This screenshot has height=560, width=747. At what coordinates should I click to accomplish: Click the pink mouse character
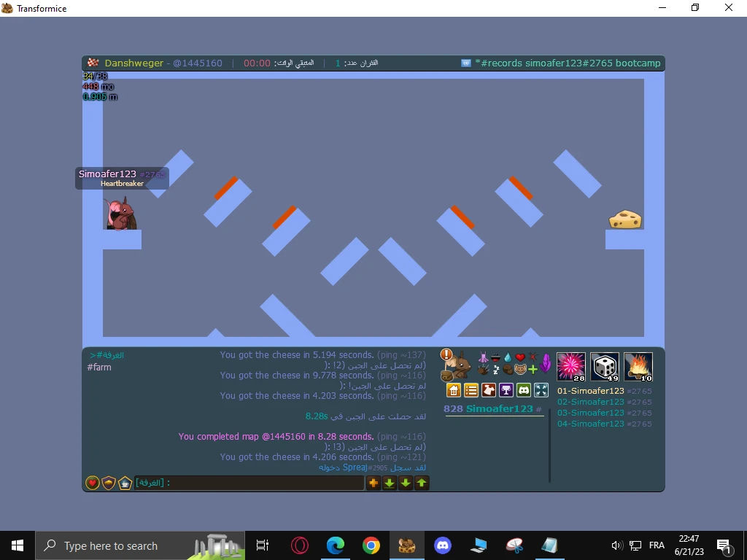121,214
